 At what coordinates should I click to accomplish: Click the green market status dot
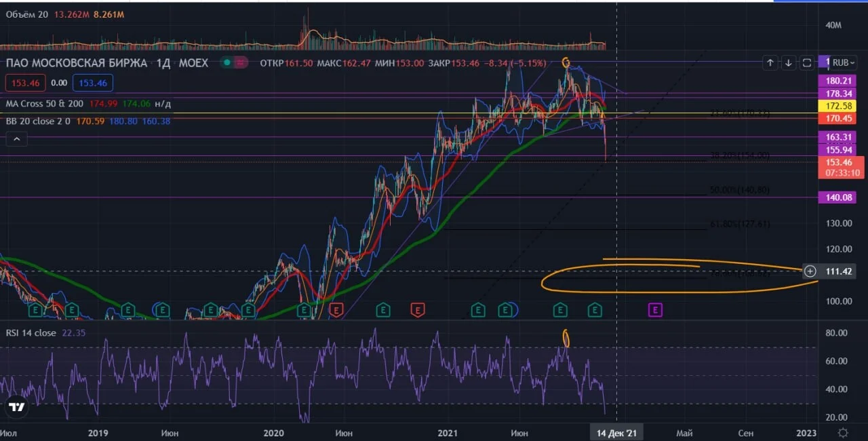227,62
